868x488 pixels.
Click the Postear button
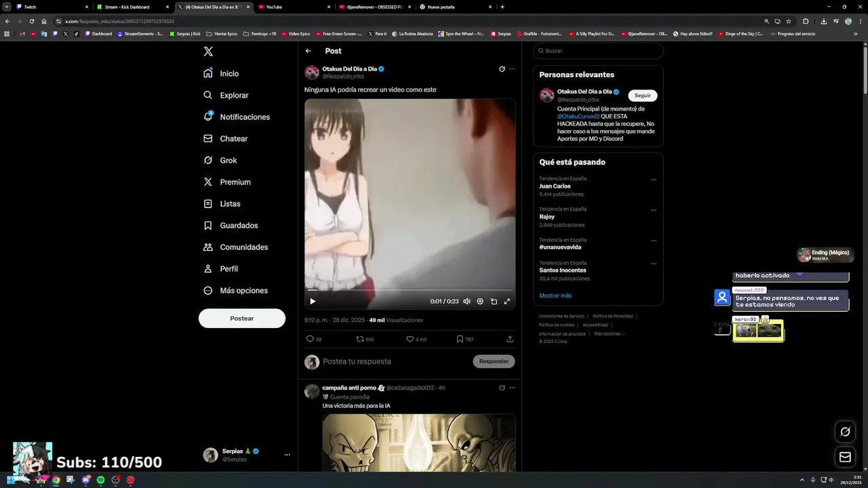coord(242,319)
